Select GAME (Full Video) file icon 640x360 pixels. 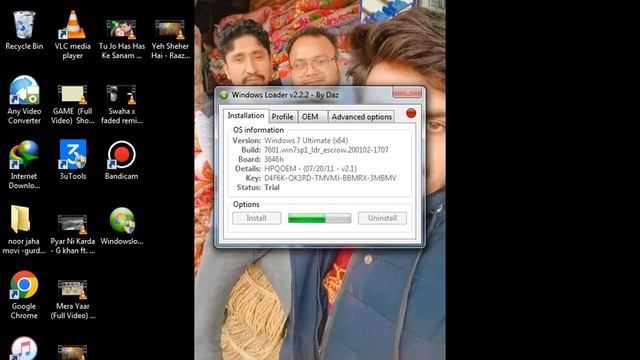tap(73, 104)
